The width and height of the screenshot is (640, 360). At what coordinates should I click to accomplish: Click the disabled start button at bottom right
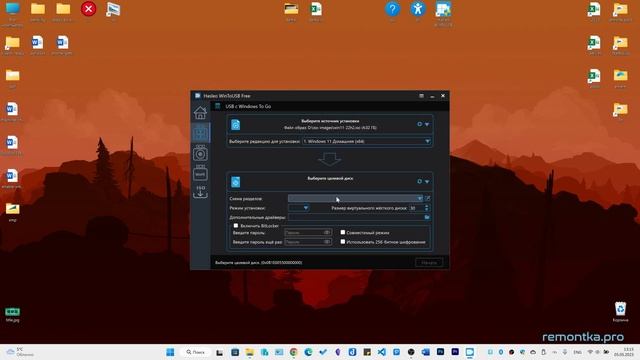[429, 262]
